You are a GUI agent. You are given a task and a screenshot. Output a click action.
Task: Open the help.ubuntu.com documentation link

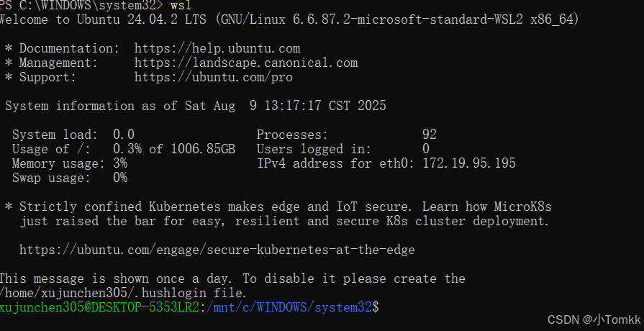click(217, 48)
